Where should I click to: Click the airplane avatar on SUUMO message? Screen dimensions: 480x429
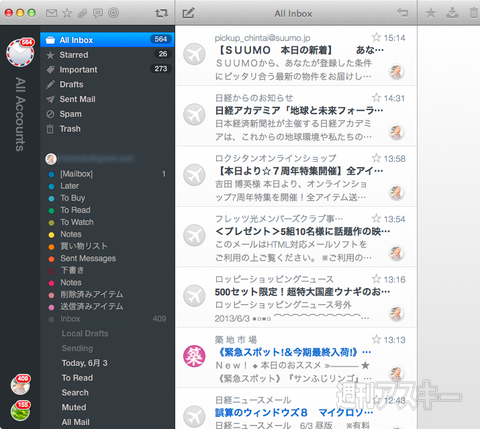click(x=194, y=54)
